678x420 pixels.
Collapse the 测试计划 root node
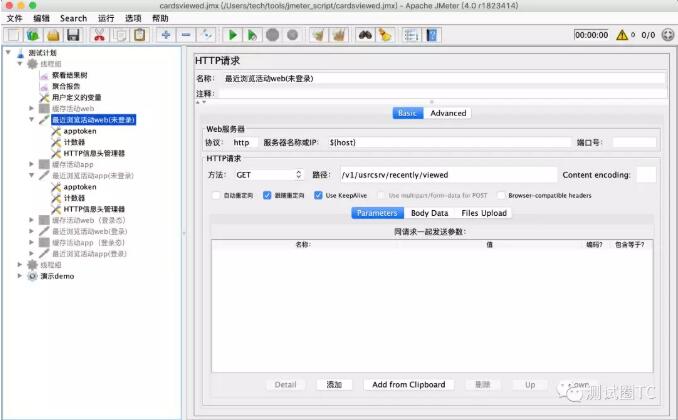(8, 52)
